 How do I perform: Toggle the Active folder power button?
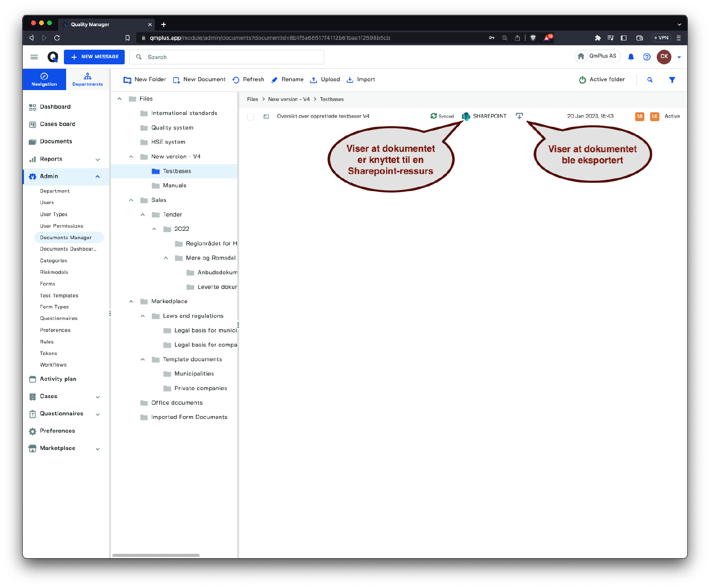tap(582, 80)
